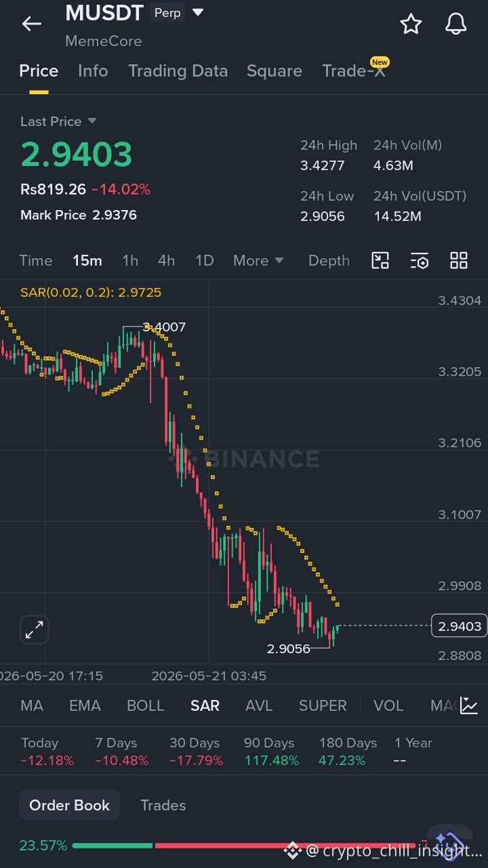
Task: Toggle the VOL indicator
Action: click(x=388, y=705)
